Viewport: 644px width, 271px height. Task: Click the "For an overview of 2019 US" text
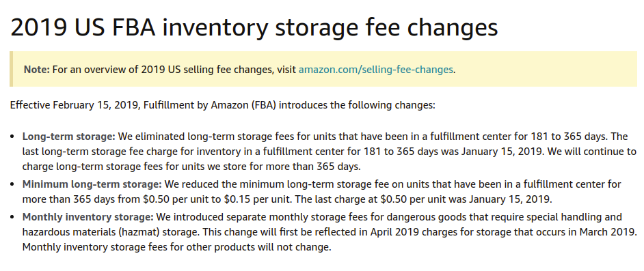point(109,70)
